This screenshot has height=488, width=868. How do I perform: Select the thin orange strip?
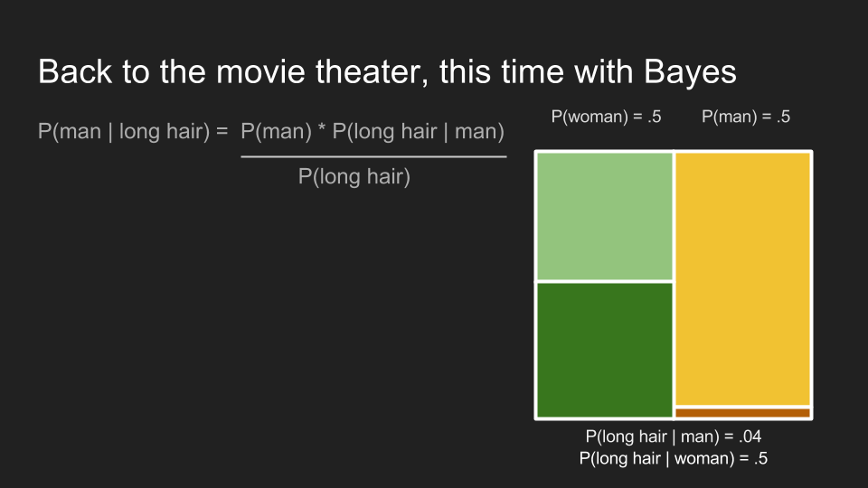pyautogui.click(x=743, y=413)
